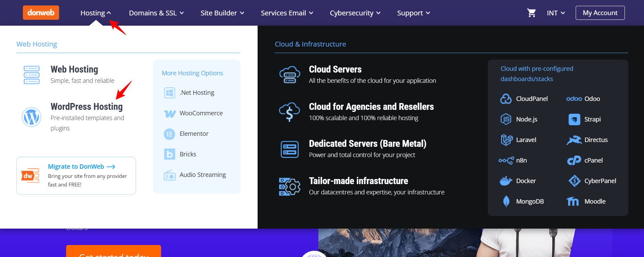This screenshot has height=257, width=644.
Task: Click the MongoDB leaf icon
Action: [506, 202]
